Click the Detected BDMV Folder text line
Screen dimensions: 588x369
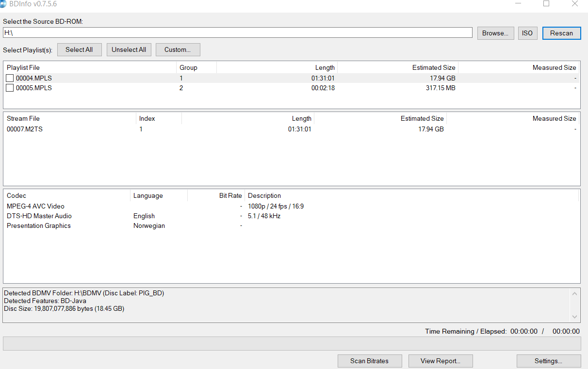pyautogui.click(x=84, y=293)
